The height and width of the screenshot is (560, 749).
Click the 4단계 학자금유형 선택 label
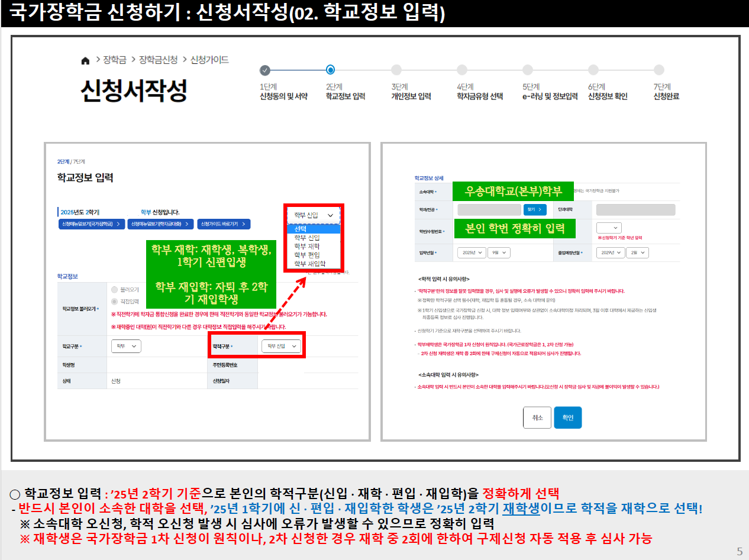pyautogui.click(x=480, y=92)
